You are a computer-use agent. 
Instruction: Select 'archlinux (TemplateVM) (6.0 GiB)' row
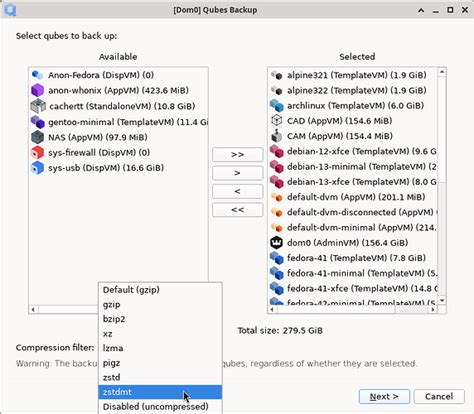pyautogui.click(x=353, y=106)
